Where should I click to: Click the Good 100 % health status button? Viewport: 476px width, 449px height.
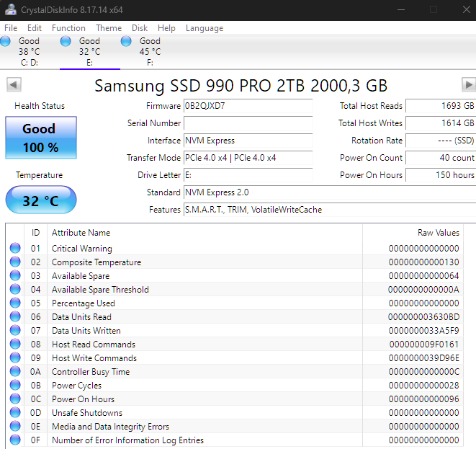tap(41, 138)
